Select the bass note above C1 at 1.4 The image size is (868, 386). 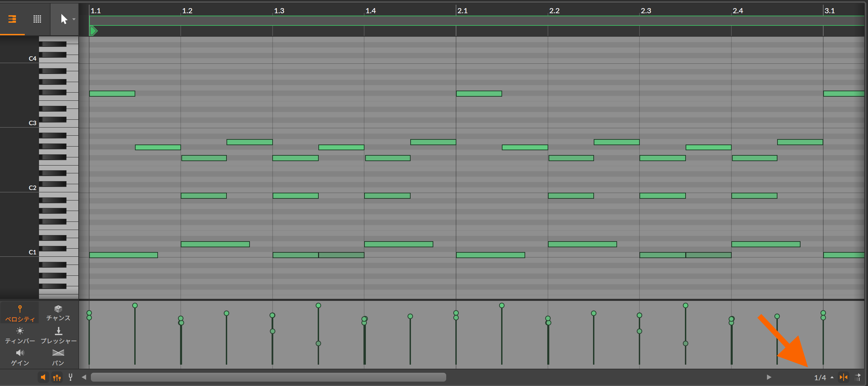pos(399,244)
